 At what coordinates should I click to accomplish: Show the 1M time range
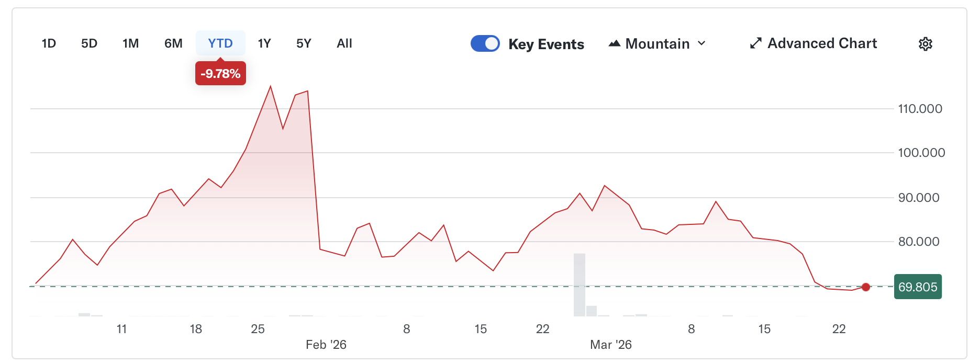pyautogui.click(x=130, y=43)
